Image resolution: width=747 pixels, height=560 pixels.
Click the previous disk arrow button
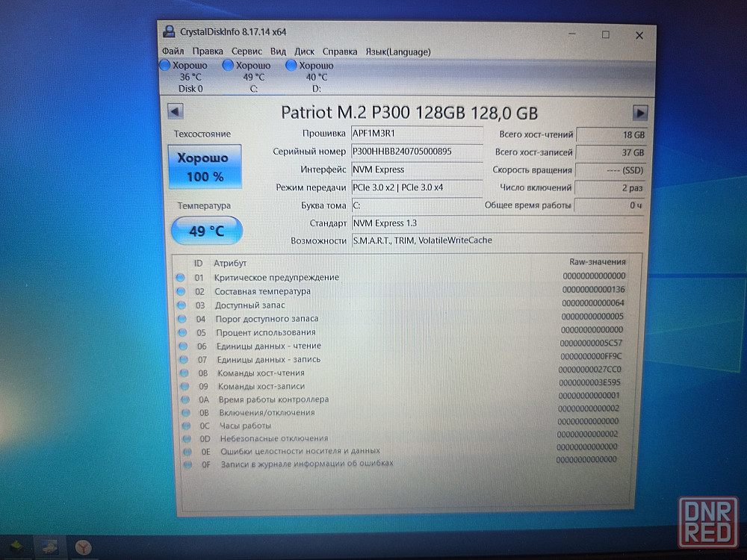tap(175, 111)
